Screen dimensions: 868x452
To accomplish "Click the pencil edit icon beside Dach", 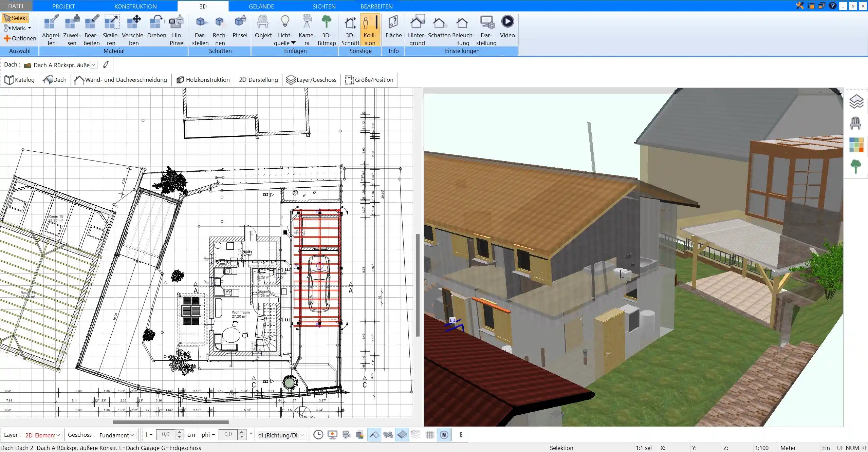I will coord(106,64).
